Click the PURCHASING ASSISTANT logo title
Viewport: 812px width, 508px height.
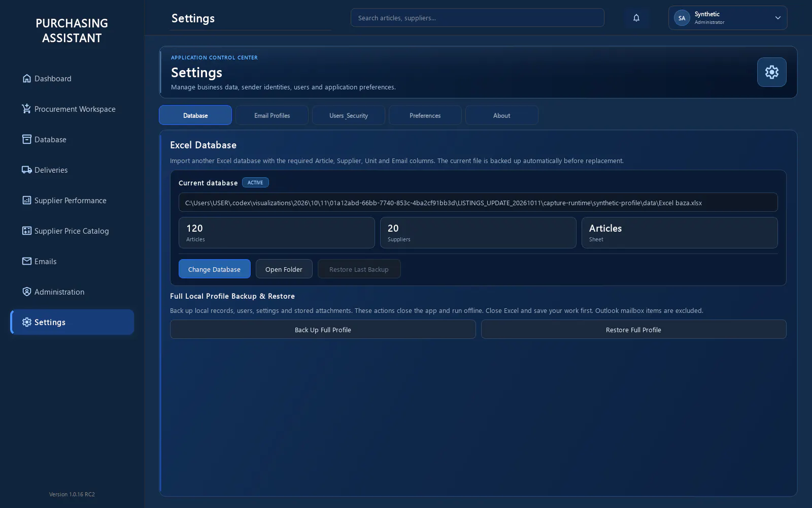(72, 30)
